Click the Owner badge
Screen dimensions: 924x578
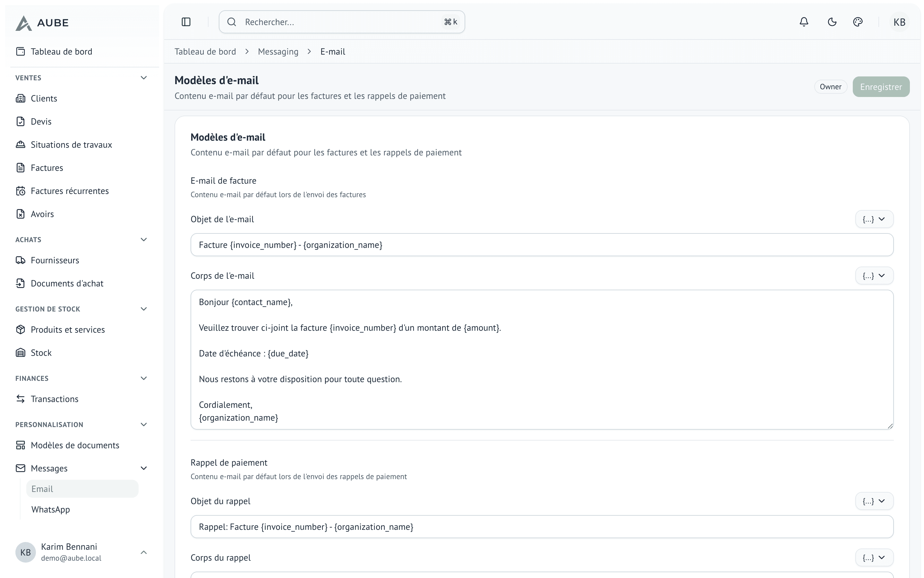coord(830,87)
